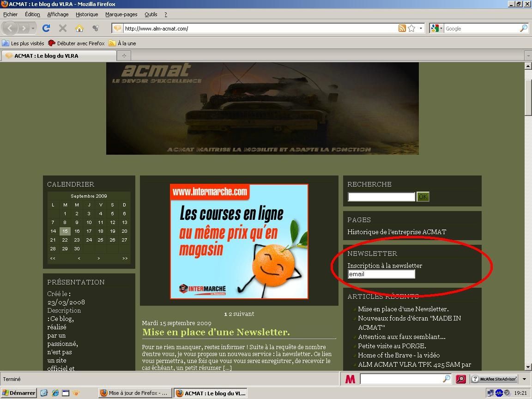Open recent article Petite visite au PORGE
The width and height of the screenshot is (532, 399).
click(392, 346)
